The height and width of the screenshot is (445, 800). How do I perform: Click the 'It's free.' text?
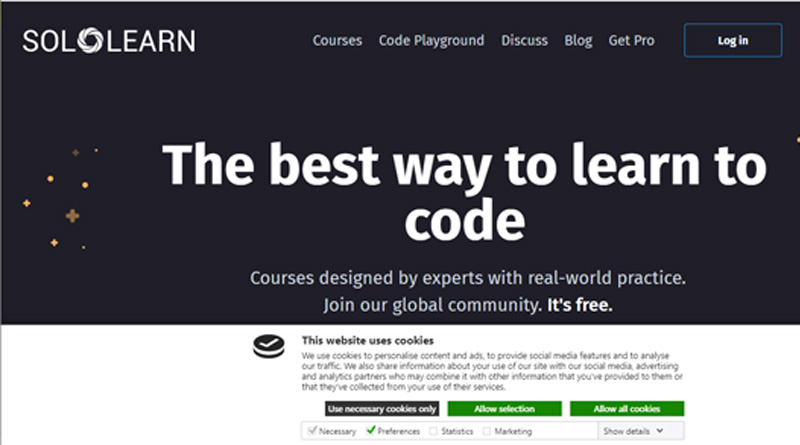coord(579,304)
